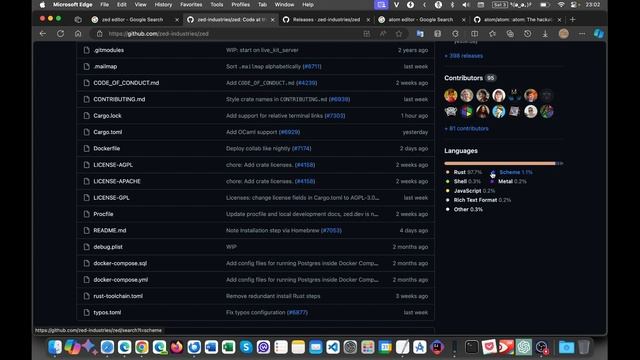This screenshot has width=640, height=360.
Task: Open the Favorites menu
Action: coord(191,4)
